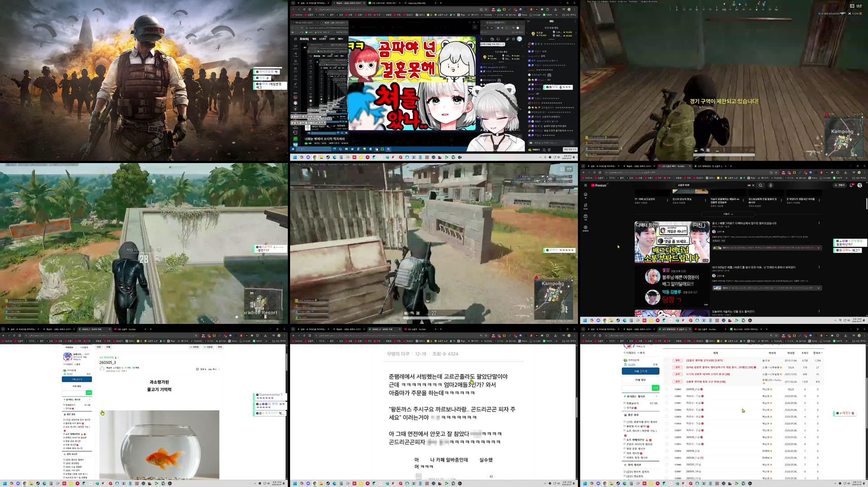Switch to the last green tab in the cafe list window
This screenshot has height=487, width=868.
coord(746,329)
